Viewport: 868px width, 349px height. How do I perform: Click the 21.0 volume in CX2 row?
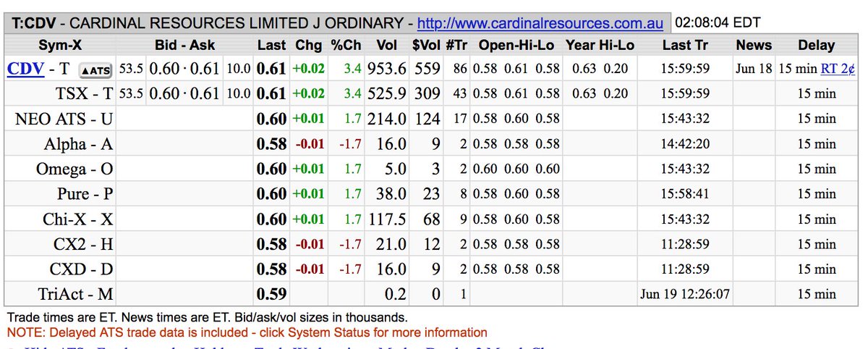coord(391,245)
